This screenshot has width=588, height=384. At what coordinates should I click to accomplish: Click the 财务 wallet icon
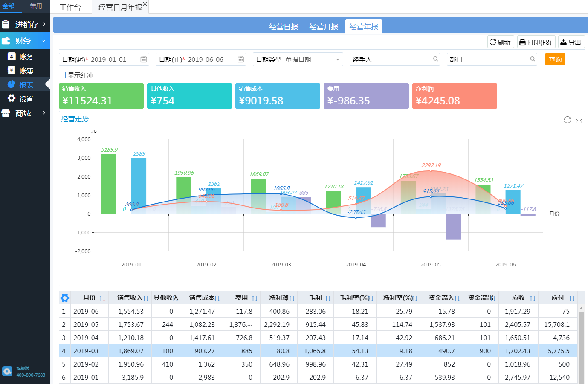pyautogui.click(x=6, y=41)
